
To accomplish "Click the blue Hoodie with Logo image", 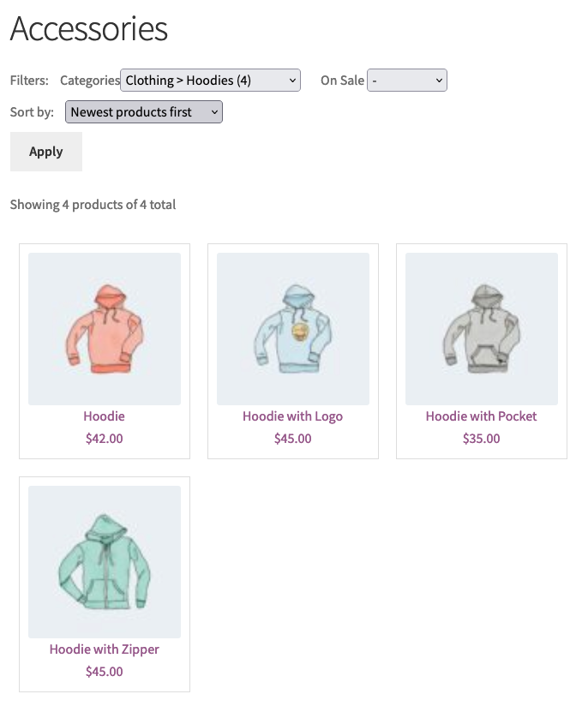I will (x=293, y=328).
